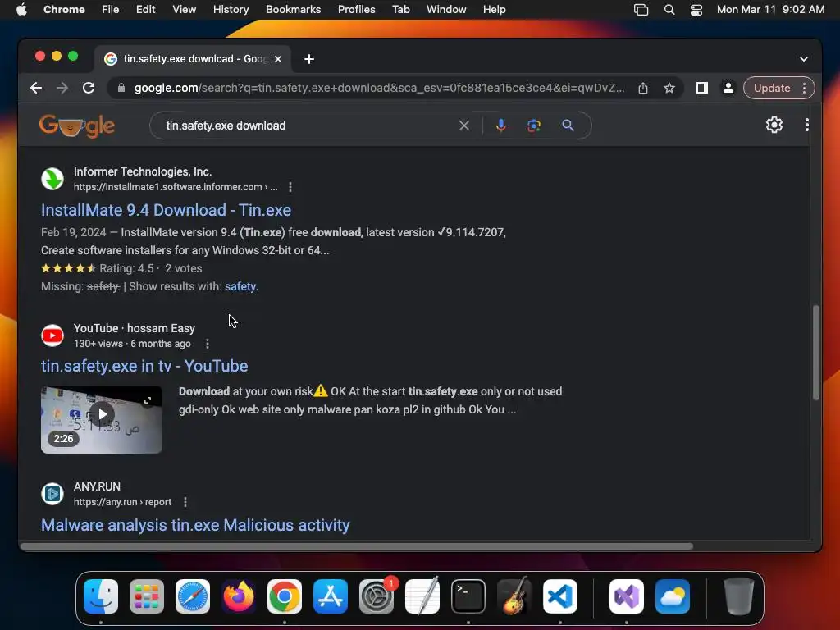Start voice search with microphone
The image size is (840, 630).
point(501,126)
